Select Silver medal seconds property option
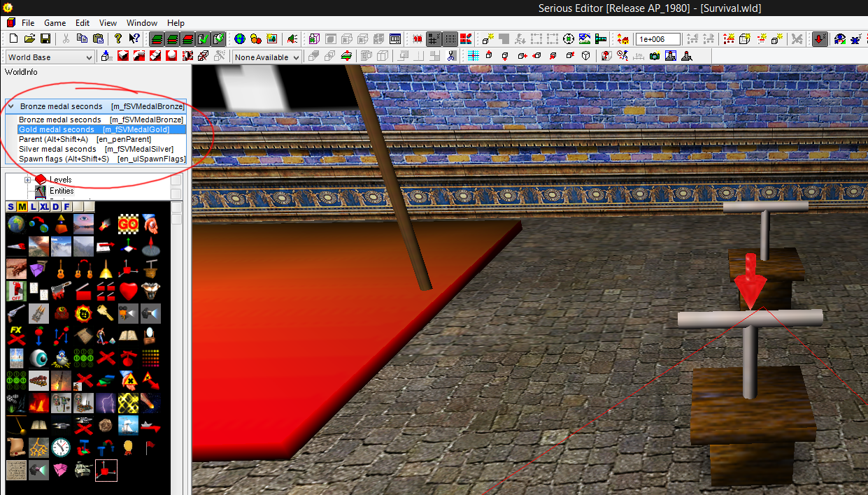 point(102,149)
